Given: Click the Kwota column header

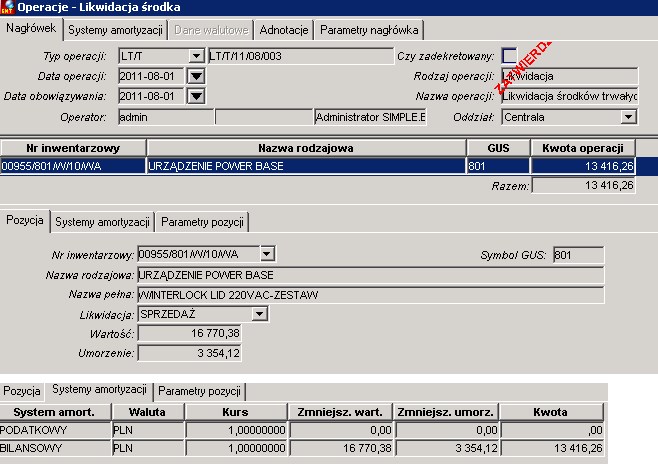Looking at the screenshot, I should [x=551, y=412].
